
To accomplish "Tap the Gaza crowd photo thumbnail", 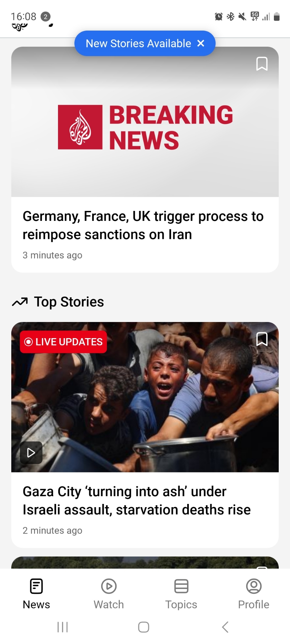I will click(145, 397).
